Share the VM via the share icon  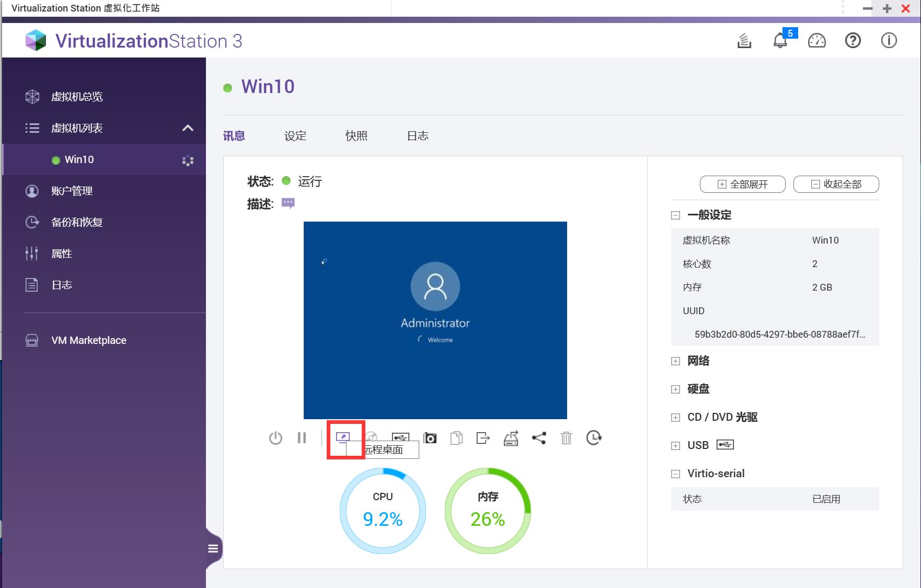pyautogui.click(x=539, y=438)
